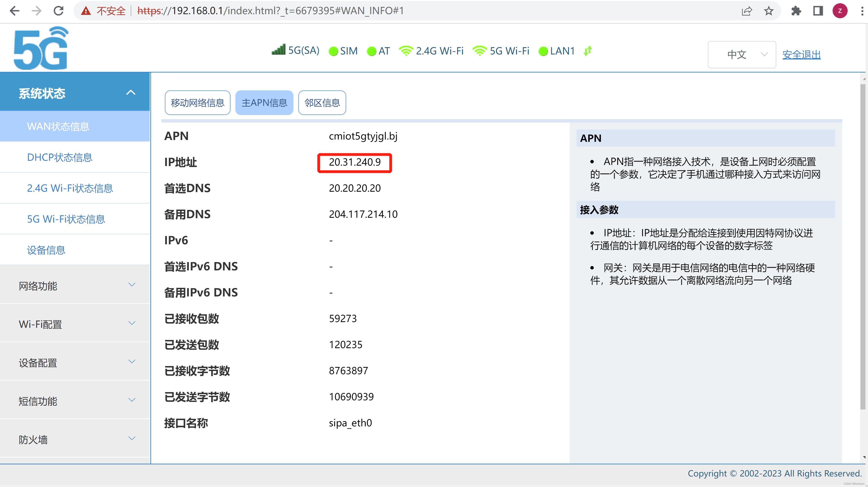
Task: Open the Z profile avatar menu
Action: [840, 11]
